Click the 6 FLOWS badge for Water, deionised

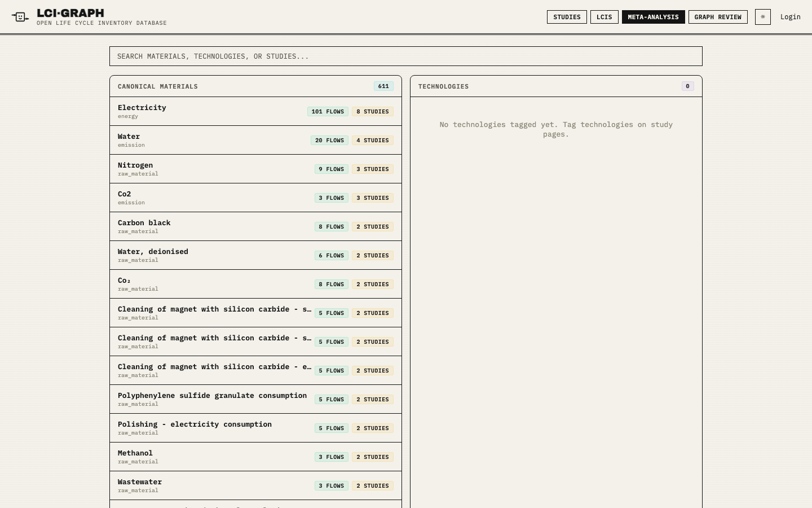click(x=332, y=256)
